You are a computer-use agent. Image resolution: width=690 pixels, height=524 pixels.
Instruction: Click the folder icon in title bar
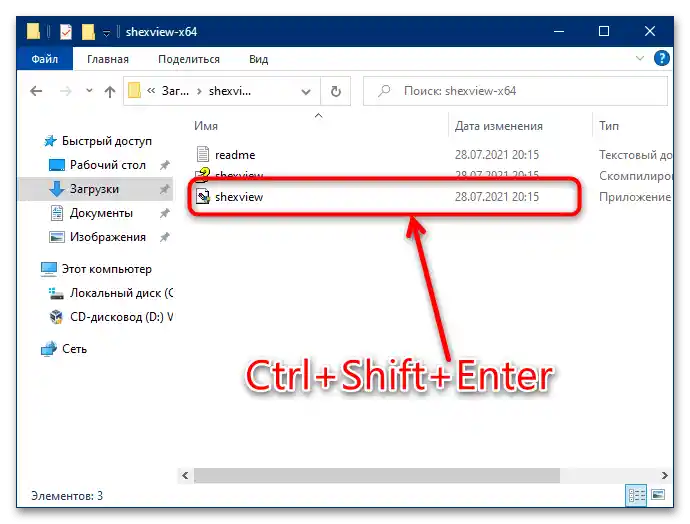coord(33,31)
